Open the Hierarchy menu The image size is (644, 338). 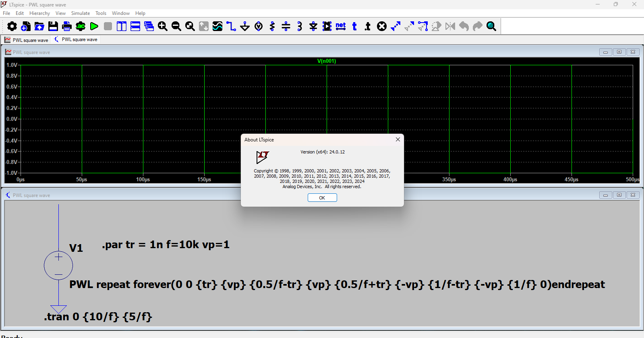coord(39,13)
